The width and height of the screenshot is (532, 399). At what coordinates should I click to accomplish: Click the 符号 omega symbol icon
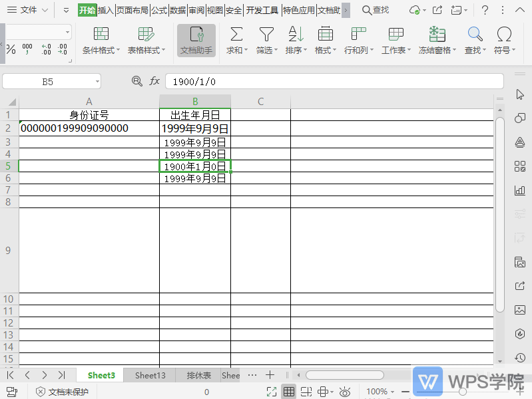click(504, 35)
